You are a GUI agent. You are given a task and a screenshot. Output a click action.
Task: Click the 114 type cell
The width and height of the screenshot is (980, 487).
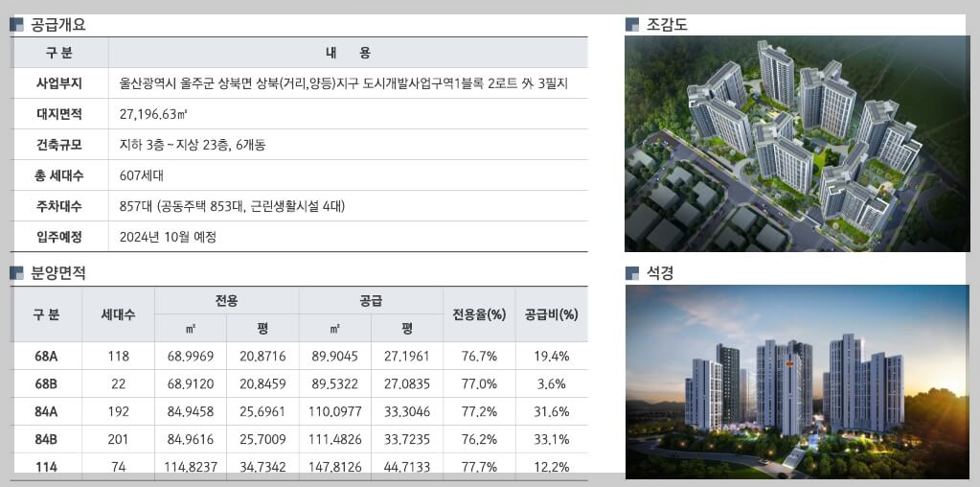pyautogui.click(x=46, y=466)
